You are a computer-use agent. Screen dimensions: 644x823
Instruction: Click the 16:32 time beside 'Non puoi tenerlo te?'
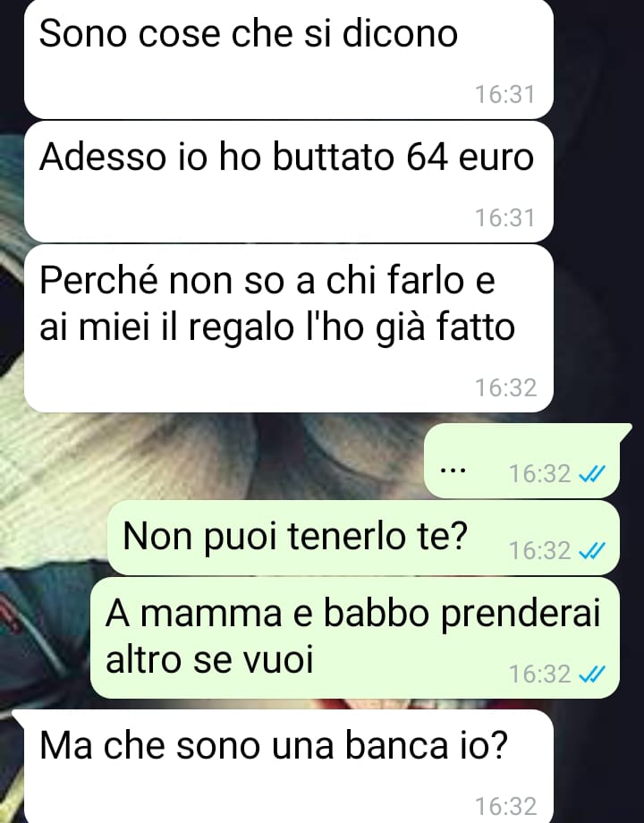point(539,550)
